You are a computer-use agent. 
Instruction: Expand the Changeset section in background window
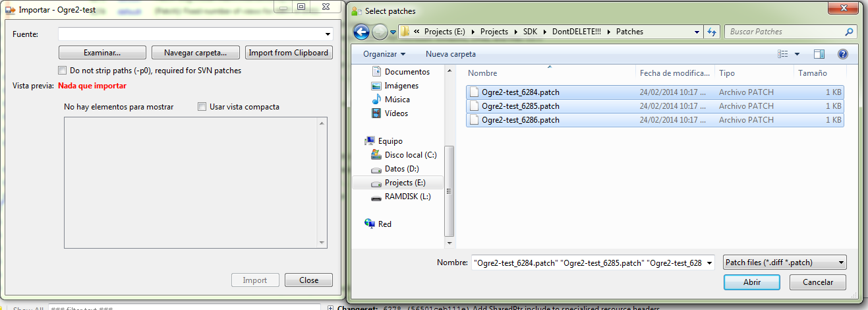[331, 307]
